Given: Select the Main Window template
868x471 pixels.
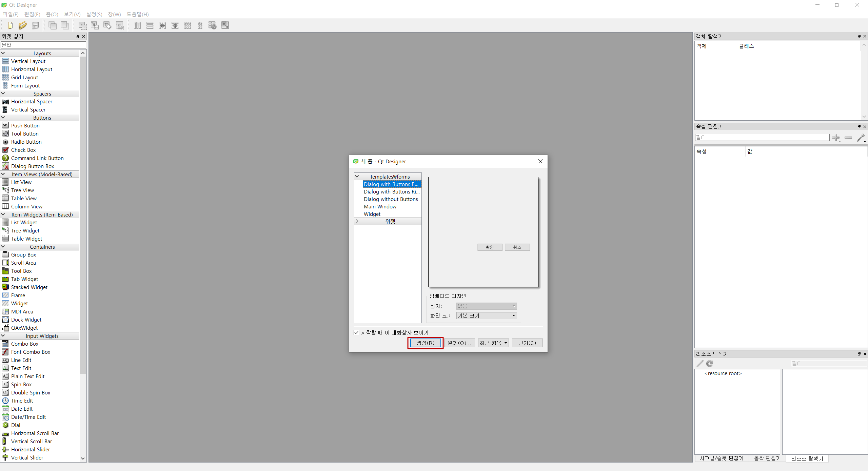Looking at the screenshot, I should pos(380,207).
